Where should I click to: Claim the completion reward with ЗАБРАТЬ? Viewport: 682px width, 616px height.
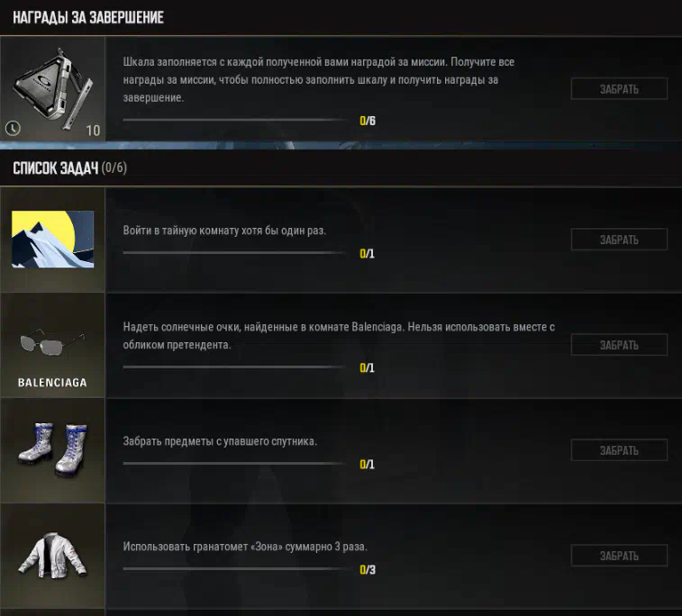[x=619, y=89]
